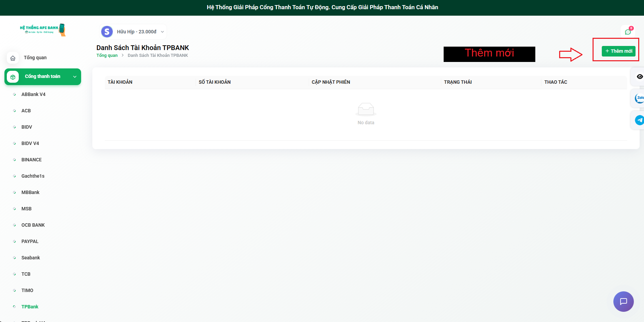
Task: Open the Hữu Hịp account dropdown
Action: pos(140,32)
